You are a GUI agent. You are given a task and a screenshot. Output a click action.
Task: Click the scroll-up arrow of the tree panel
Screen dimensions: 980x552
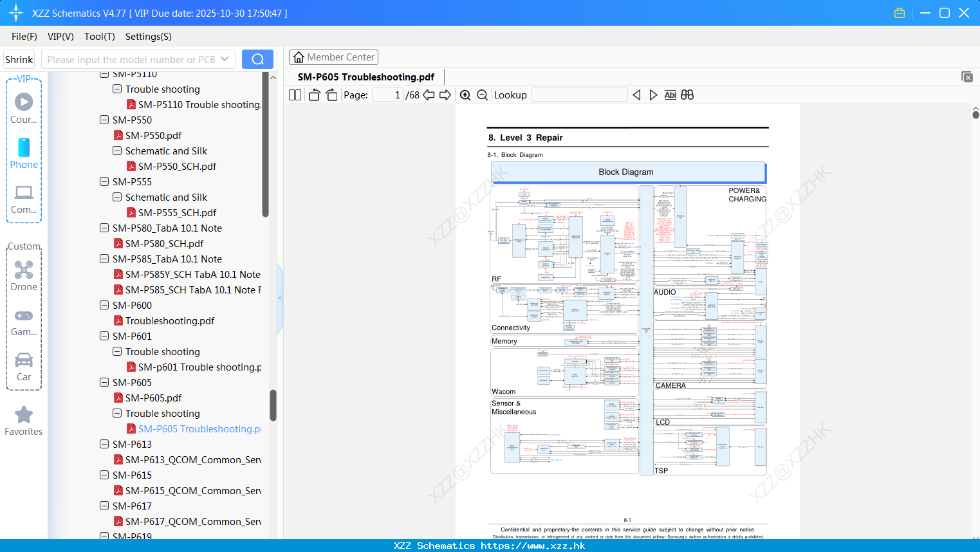click(x=273, y=77)
